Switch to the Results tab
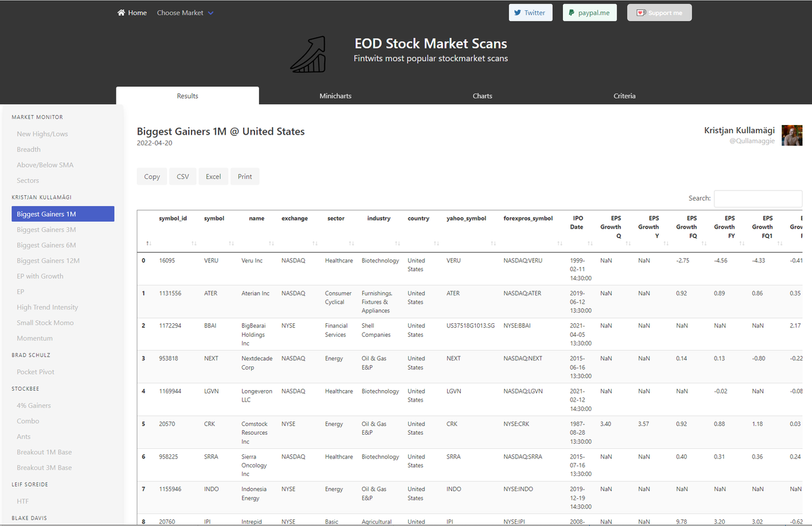This screenshot has width=812, height=526. [187, 96]
